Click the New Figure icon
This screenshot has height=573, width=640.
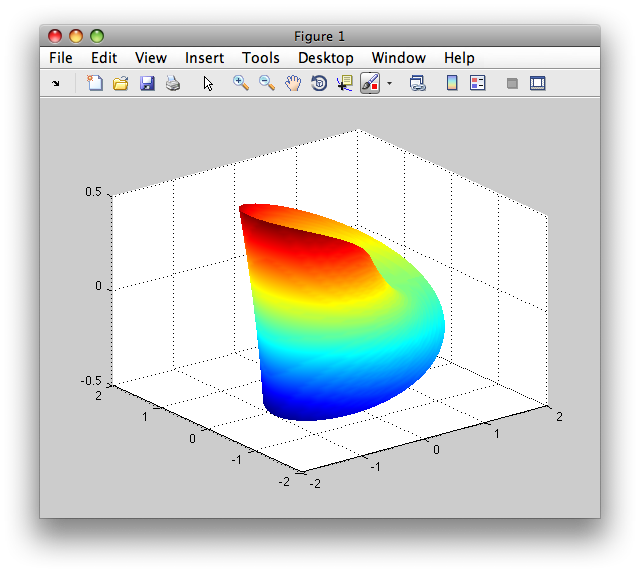(95, 83)
